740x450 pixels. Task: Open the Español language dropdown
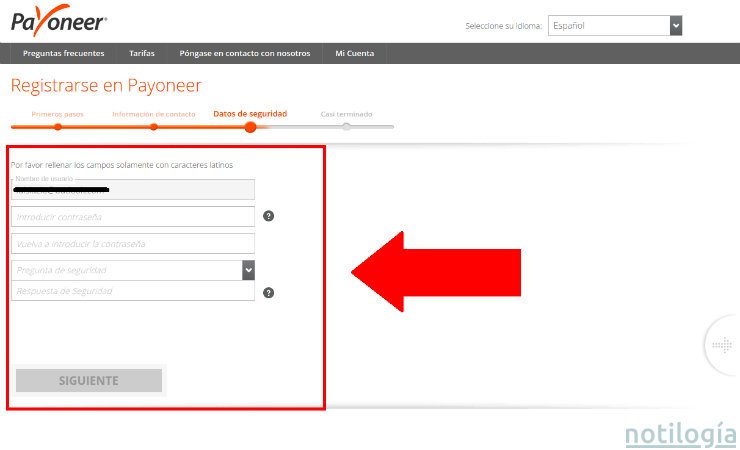pos(615,25)
